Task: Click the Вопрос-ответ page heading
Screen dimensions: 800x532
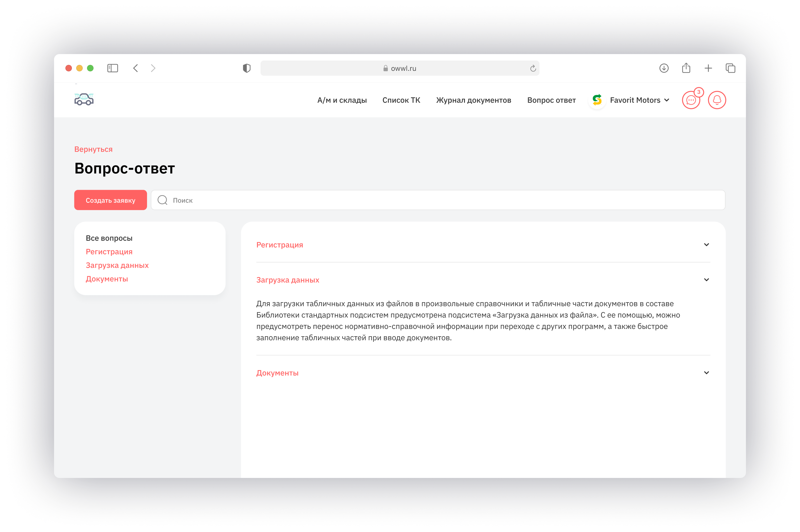Action: click(125, 169)
